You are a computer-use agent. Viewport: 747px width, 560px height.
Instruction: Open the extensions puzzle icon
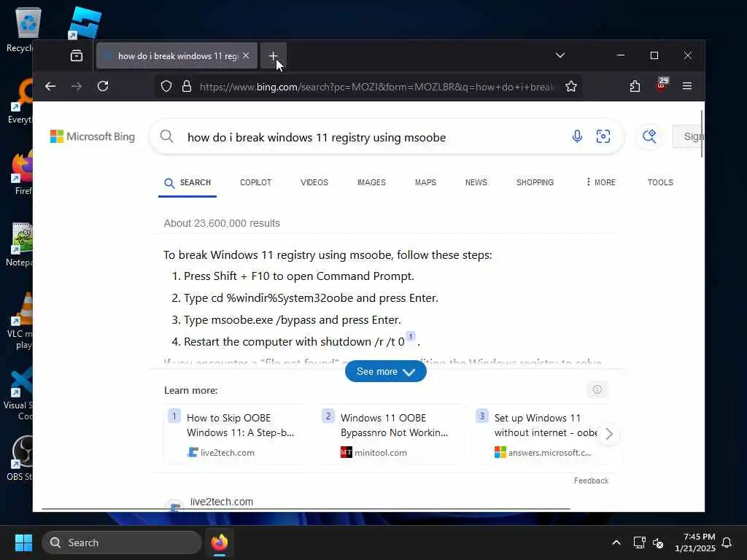[635, 86]
